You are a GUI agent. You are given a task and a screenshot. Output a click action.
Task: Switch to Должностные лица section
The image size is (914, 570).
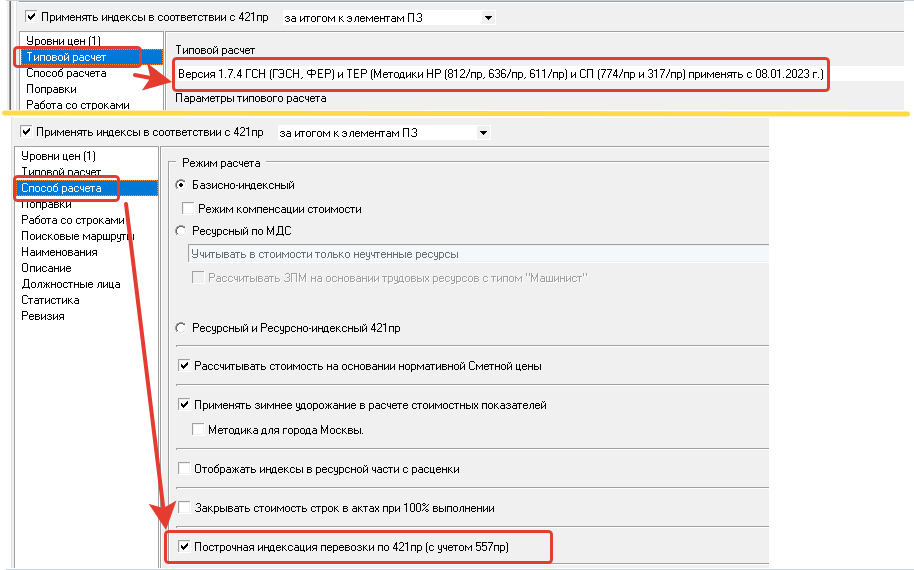coord(71,284)
